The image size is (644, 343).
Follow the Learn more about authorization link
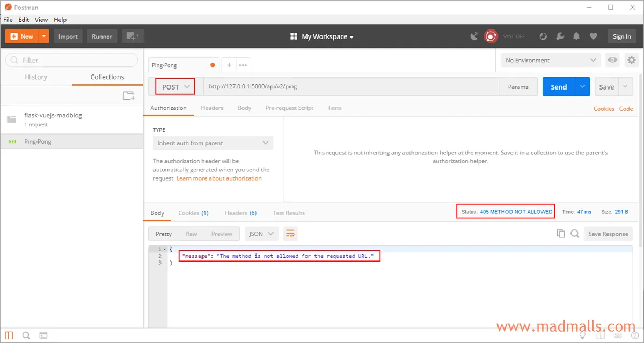coord(219,178)
